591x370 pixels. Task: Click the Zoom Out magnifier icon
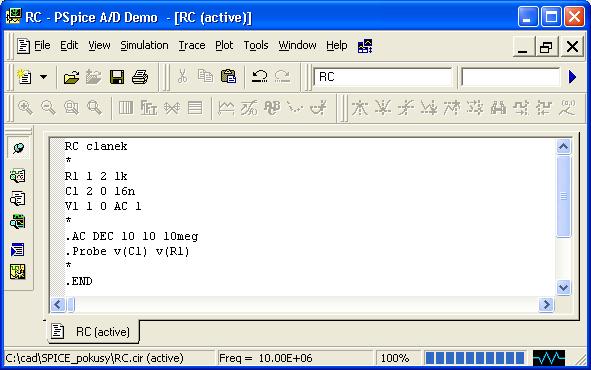[48, 108]
